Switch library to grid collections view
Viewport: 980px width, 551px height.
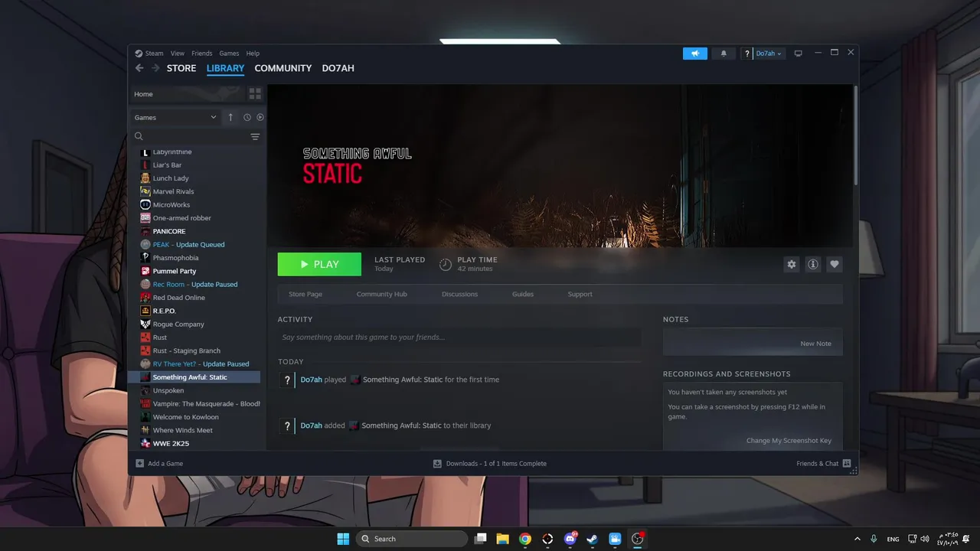coord(255,93)
